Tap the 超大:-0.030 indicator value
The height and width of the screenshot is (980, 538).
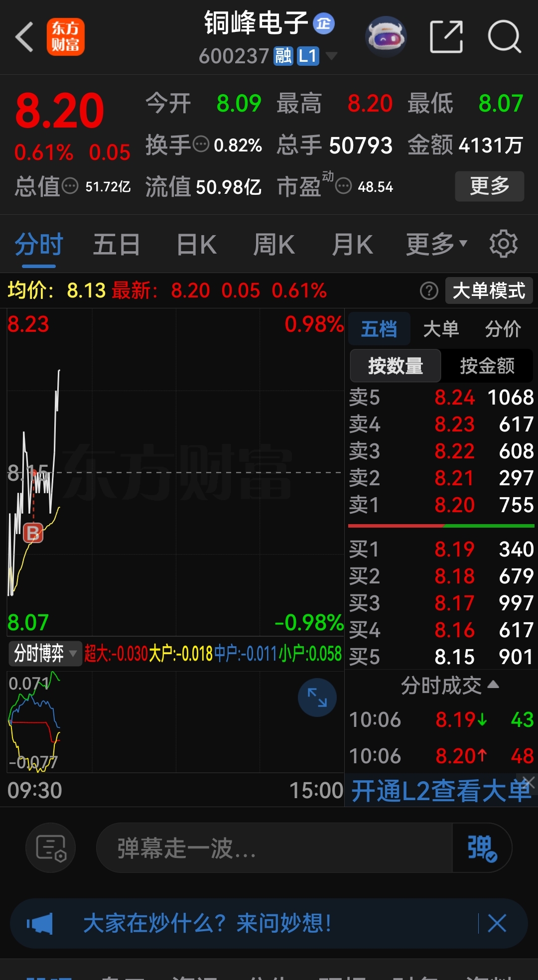116,653
